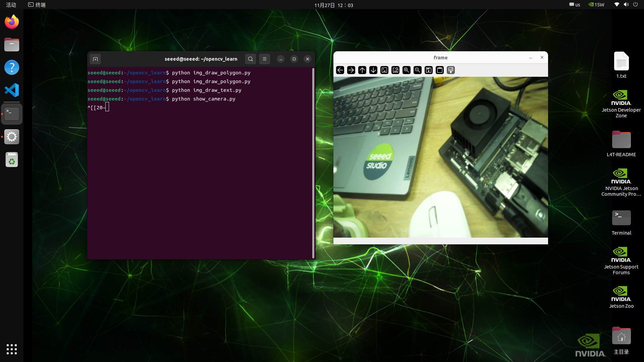The height and width of the screenshot is (362, 644).
Task: Click the camera image in frame window
Action: (440, 157)
